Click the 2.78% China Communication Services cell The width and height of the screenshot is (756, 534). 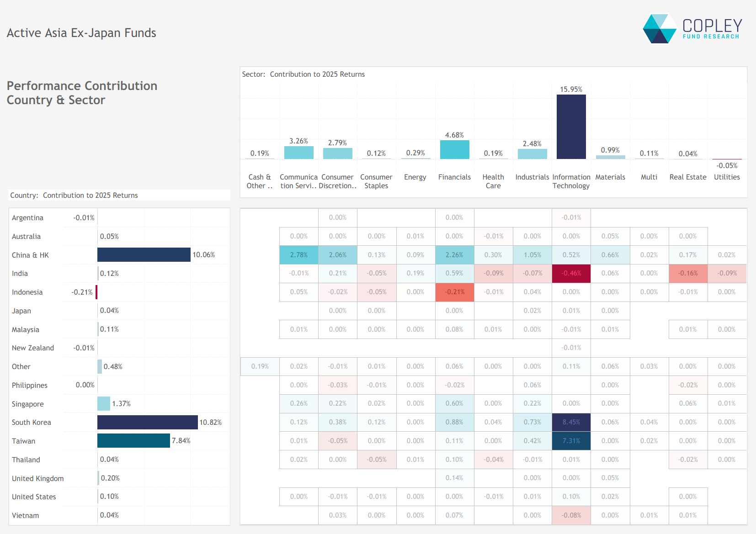[298, 255]
